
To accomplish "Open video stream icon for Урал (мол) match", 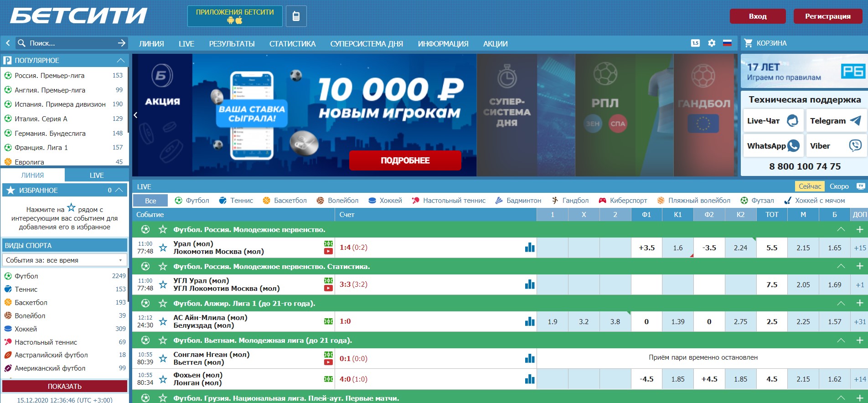I will point(328,251).
